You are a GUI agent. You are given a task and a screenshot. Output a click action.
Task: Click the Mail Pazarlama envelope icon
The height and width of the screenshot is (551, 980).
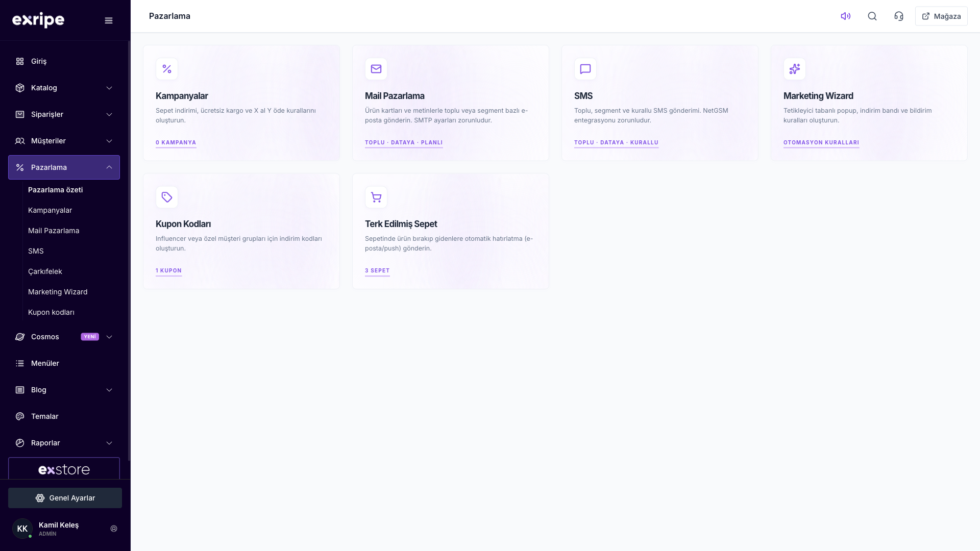[376, 69]
